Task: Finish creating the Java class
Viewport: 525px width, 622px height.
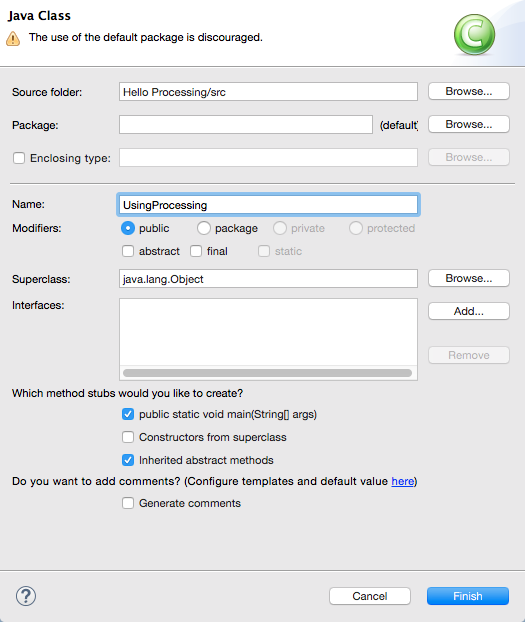Action: click(468, 596)
